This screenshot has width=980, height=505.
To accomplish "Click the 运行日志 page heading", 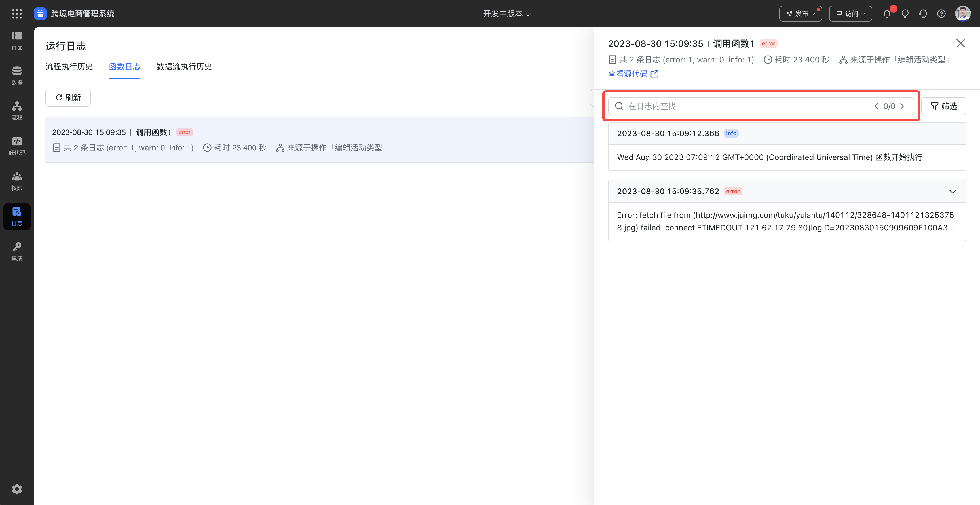I will pyautogui.click(x=66, y=46).
